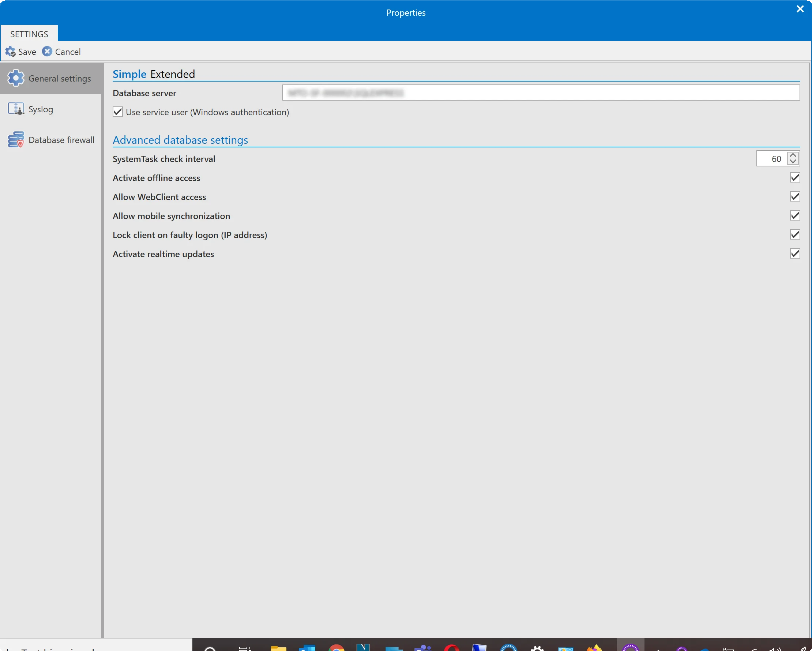Increase SystemTask check interval with up arrow
Screen dimensions: 812x651
point(793,155)
